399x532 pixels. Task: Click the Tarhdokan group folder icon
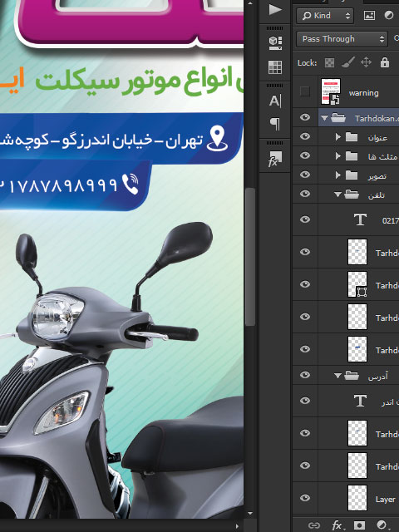tap(338, 118)
